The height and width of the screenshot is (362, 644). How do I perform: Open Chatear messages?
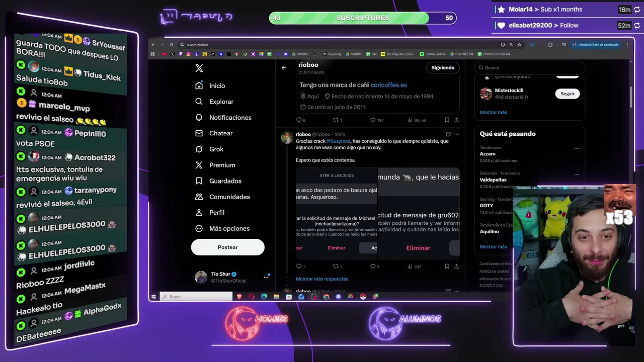click(214, 133)
